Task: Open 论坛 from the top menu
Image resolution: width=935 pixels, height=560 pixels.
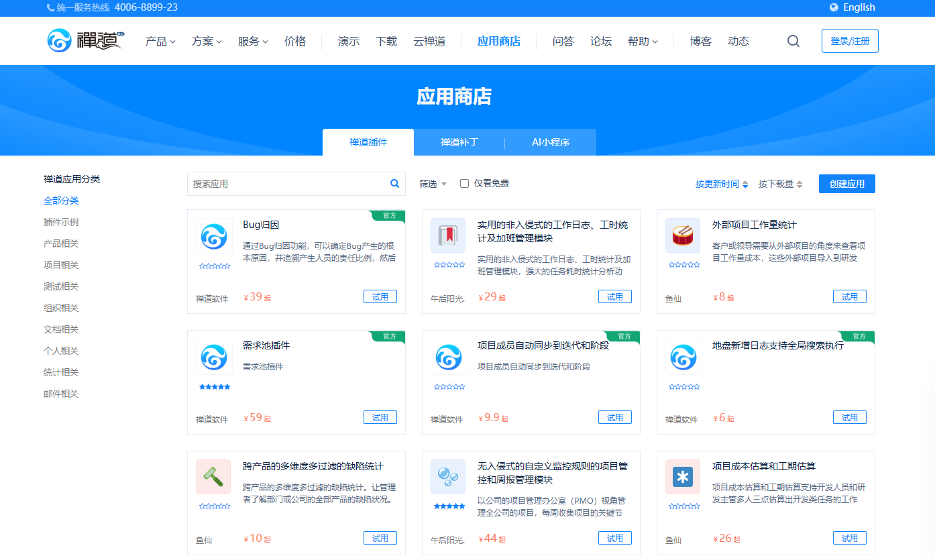Action: coord(601,41)
